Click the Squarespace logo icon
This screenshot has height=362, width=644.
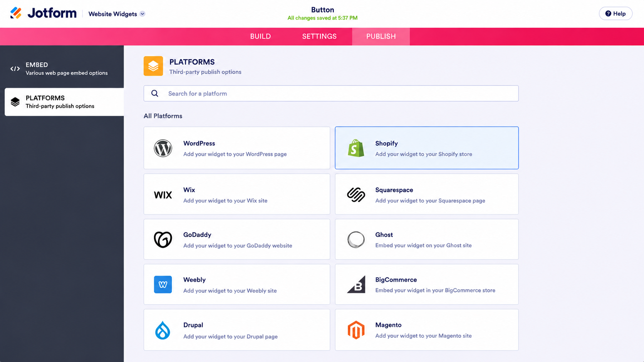pyautogui.click(x=356, y=195)
